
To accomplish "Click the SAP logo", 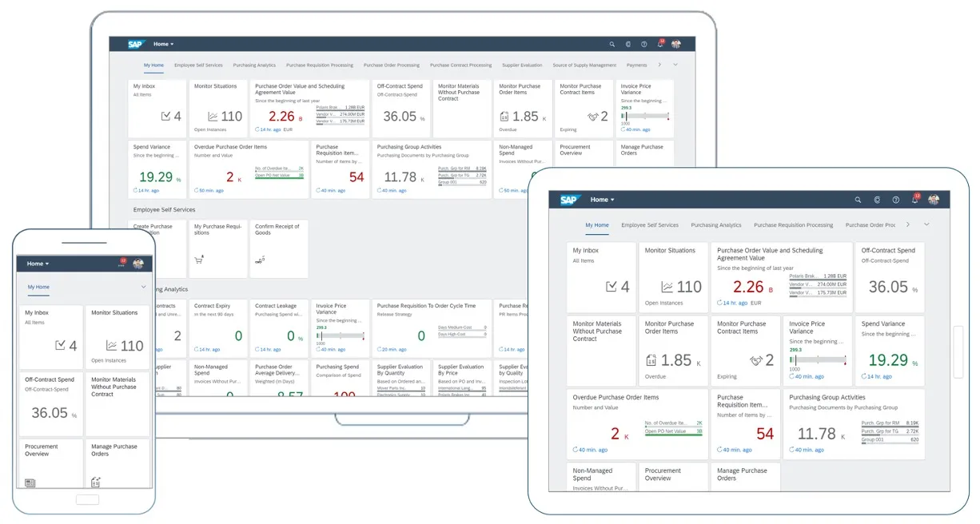I will 134,44.
